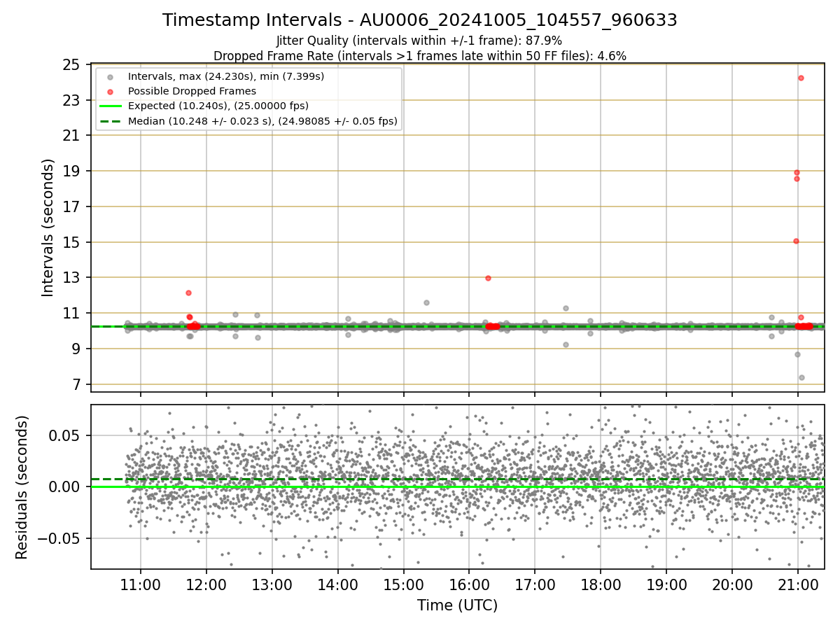Select the 'Jitter Quality' subtitle line showing 87.9%

(419, 41)
